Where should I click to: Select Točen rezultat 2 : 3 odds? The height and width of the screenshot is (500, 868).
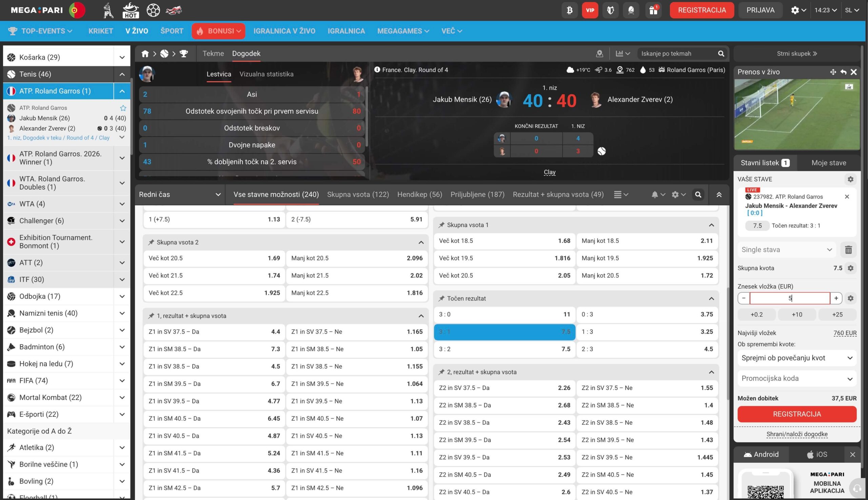647,349
